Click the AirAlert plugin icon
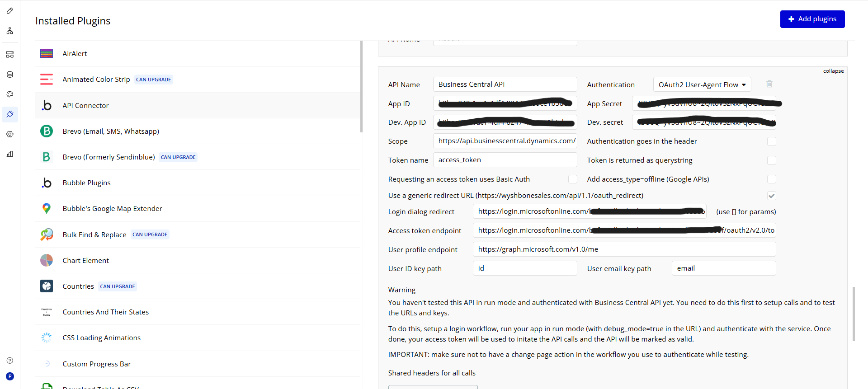 [47, 53]
